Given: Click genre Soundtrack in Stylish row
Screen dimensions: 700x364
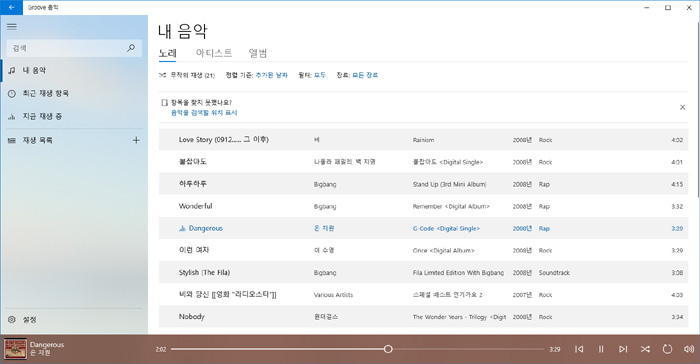Looking at the screenshot, I should click(x=554, y=273).
